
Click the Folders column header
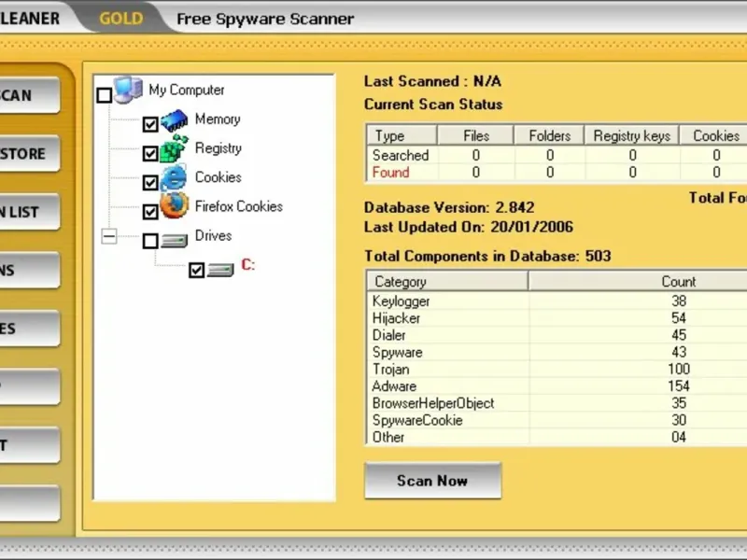[549, 135]
